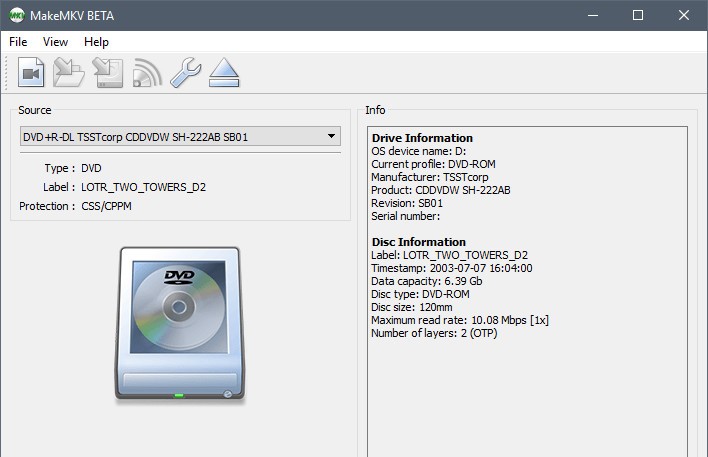Click Maximum read rate 10.08 Mbps line
This screenshot has width=708, height=457.
pyautogui.click(x=460, y=320)
